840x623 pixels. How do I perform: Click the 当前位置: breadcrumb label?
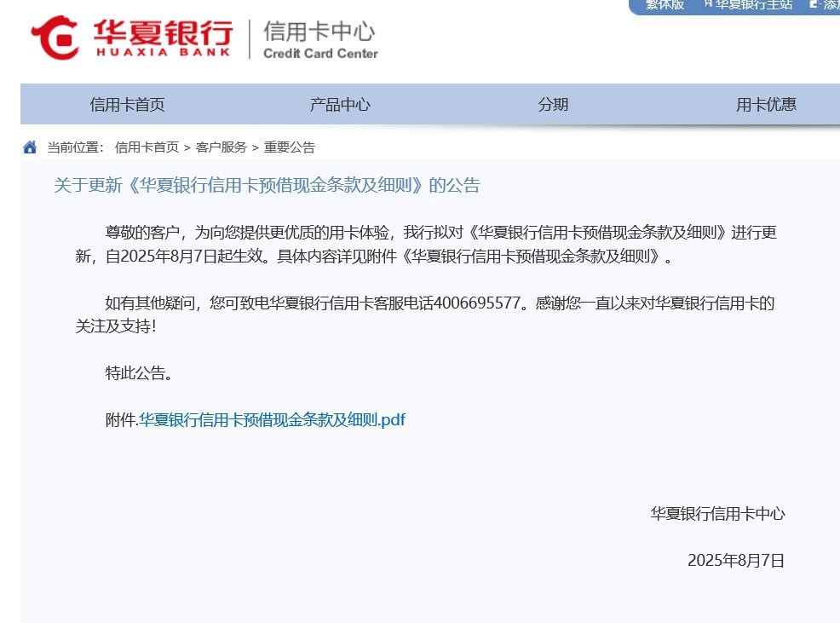76,147
